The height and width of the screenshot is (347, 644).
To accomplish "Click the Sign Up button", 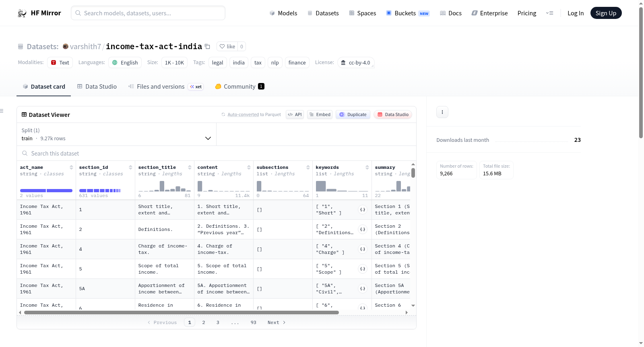I will tap(606, 13).
